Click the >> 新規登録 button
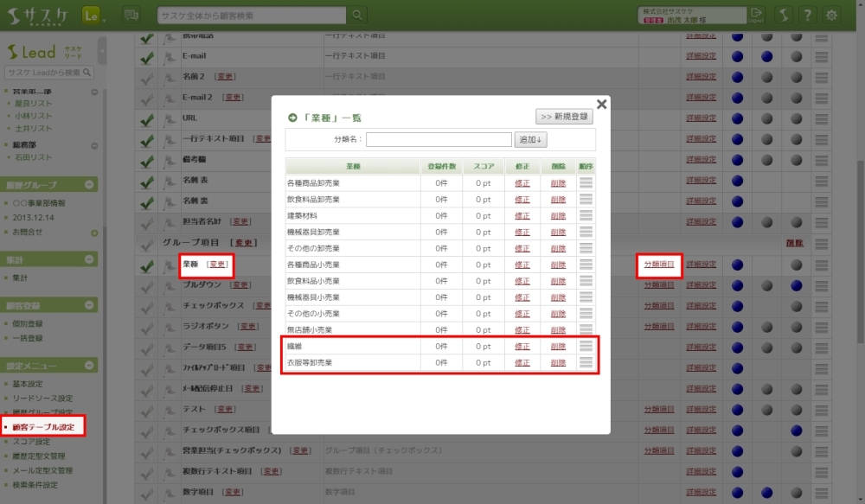The height and width of the screenshot is (504, 865). 565,117
